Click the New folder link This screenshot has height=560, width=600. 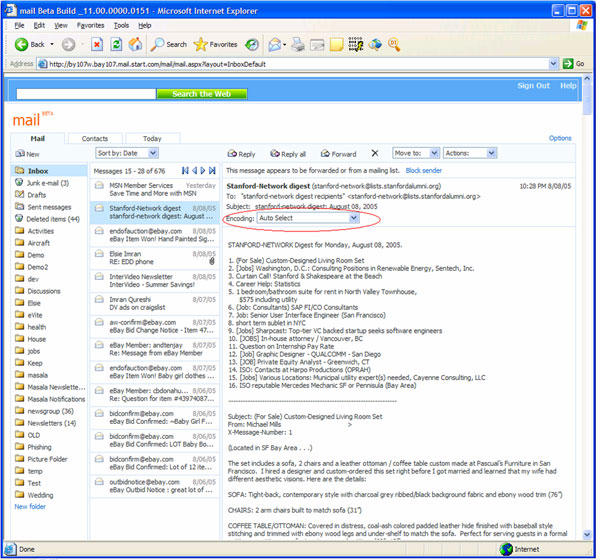[x=30, y=506]
